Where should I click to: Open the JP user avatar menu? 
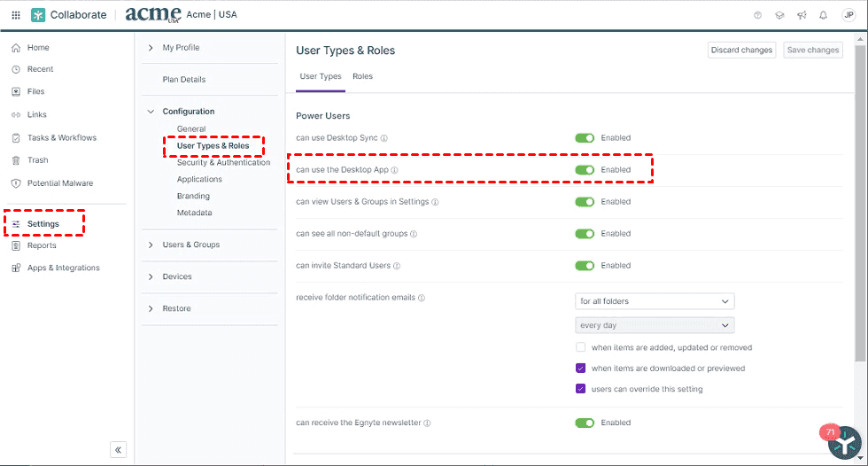pos(848,15)
